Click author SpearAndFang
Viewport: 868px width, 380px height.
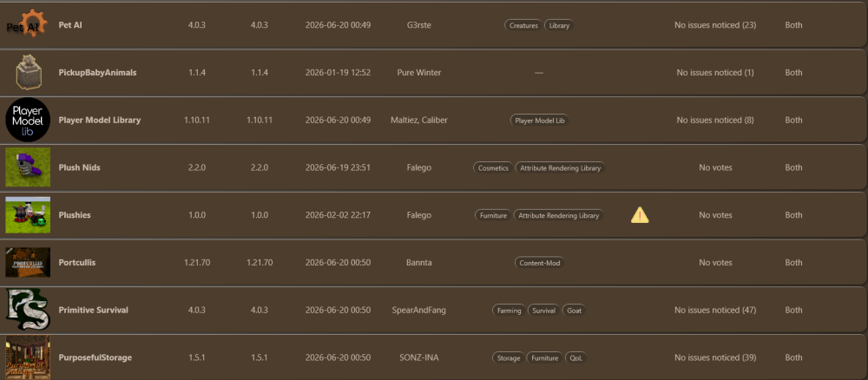click(x=418, y=310)
